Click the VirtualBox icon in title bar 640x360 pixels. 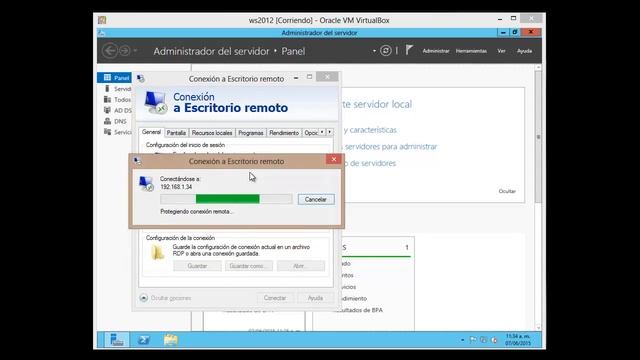coord(102,20)
